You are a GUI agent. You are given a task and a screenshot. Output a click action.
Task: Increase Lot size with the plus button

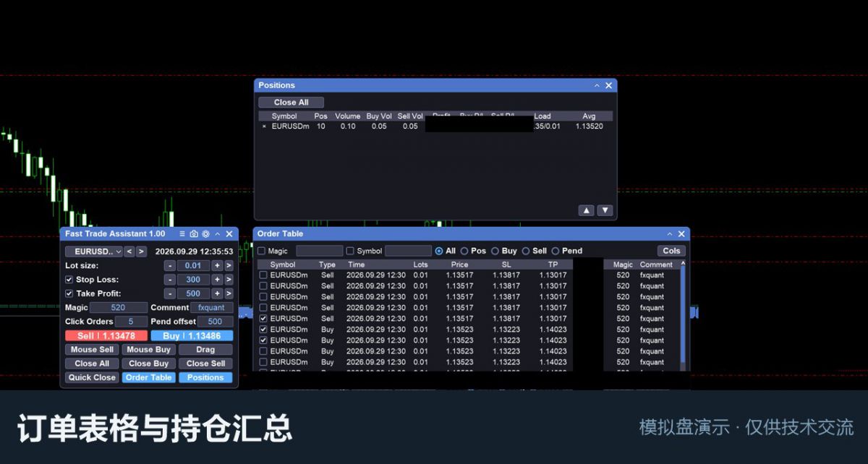tap(216, 266)
